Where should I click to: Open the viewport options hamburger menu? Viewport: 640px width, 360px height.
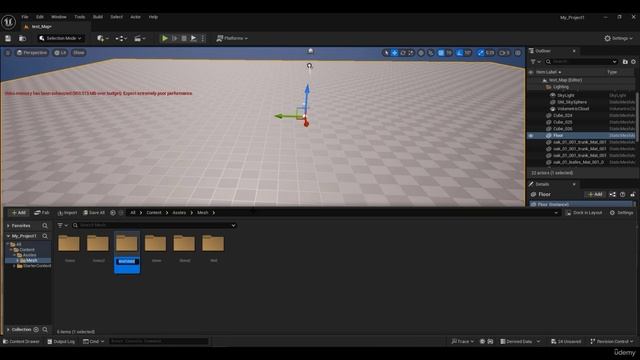click(x=8, y=53)
